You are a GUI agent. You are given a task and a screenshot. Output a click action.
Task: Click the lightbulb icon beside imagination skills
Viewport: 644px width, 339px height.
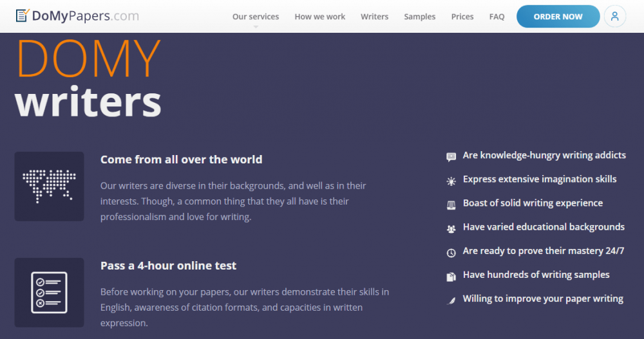pyautogui.click(x=451, y=181)
